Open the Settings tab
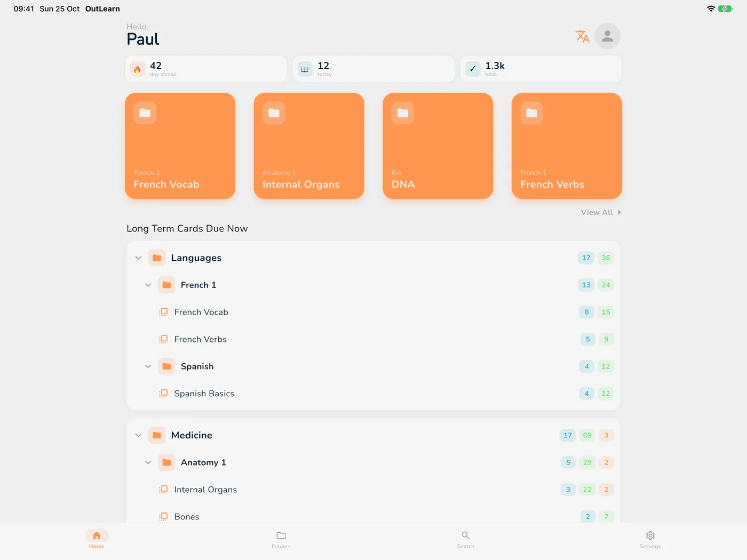The width and height of the screenshot is (747, 560). (x=650, y=539)
